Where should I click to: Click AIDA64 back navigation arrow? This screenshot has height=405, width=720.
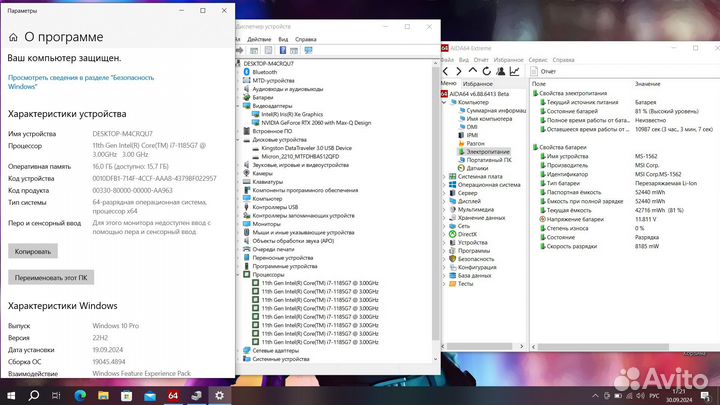(x=445, y=71)
